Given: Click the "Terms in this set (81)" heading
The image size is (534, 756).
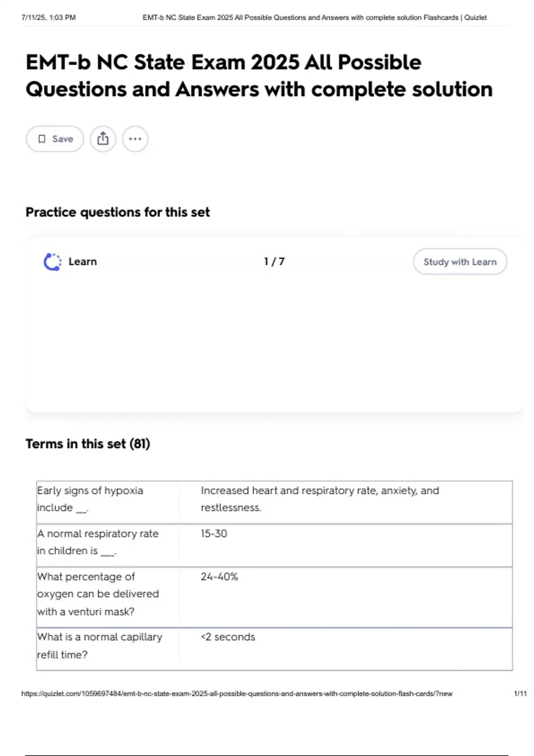Looking at the screenshot, I should click(x=88, y=444).
